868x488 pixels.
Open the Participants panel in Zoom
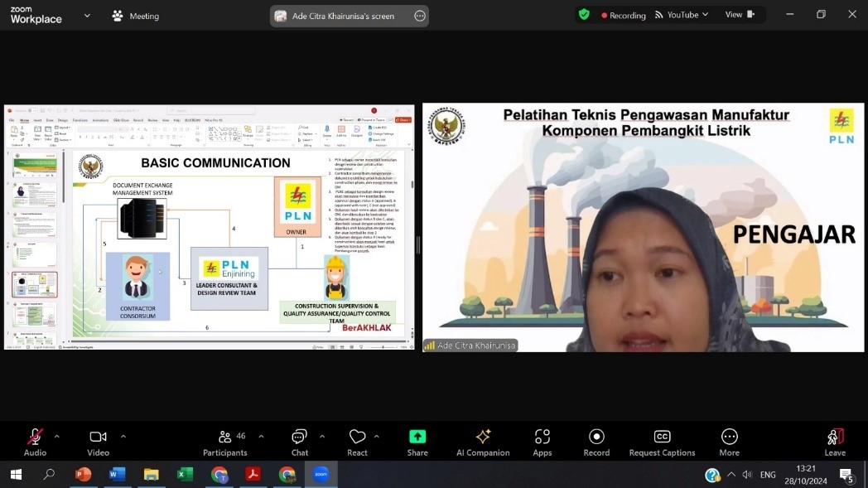tap(224, 444)
